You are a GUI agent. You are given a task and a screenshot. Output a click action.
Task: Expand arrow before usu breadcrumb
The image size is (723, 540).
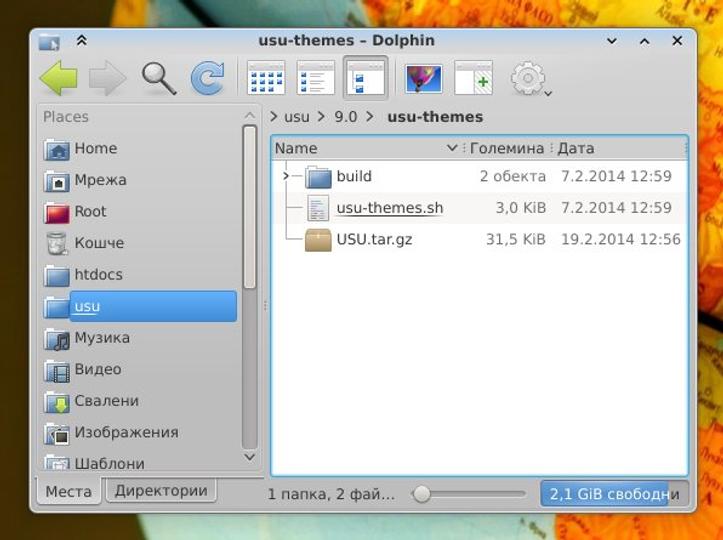pos(274,117)
